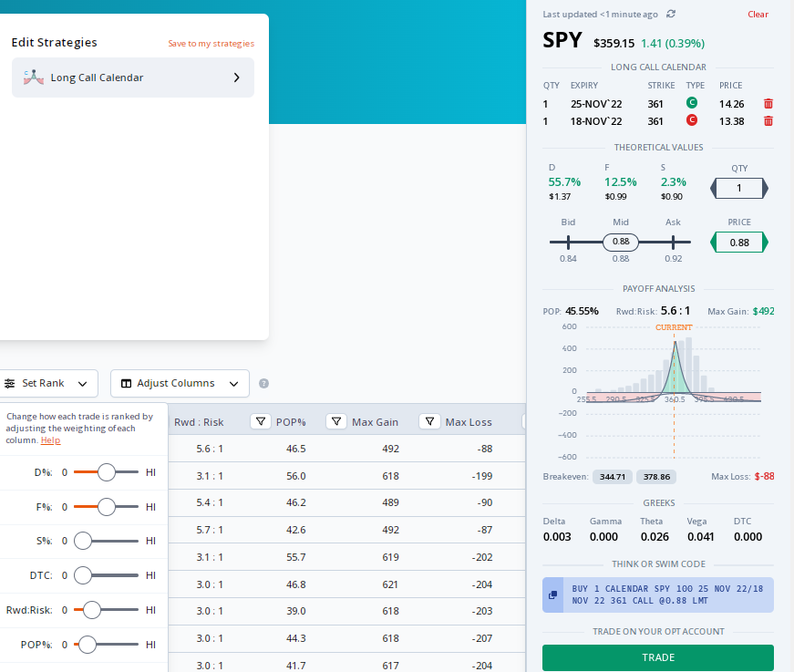Open Long Call Calendar strategy chevron

pos(236,78)
